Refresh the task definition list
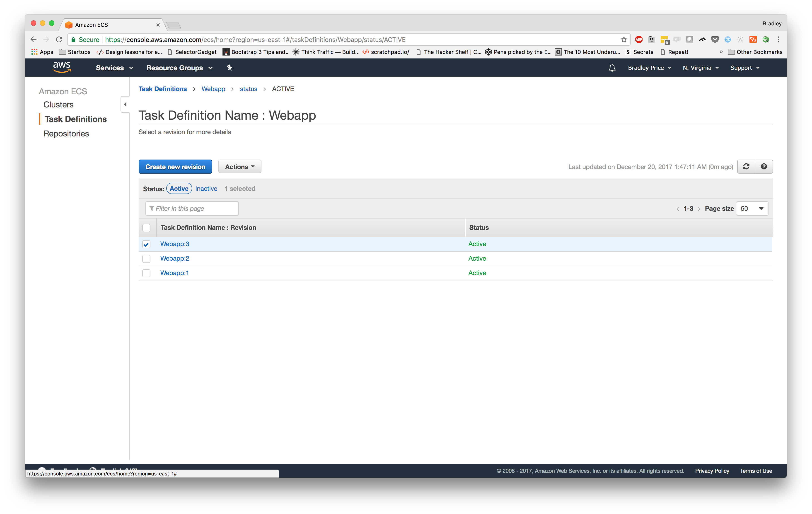This screenshot has width=812, height=514. click(x=746, y=167)
